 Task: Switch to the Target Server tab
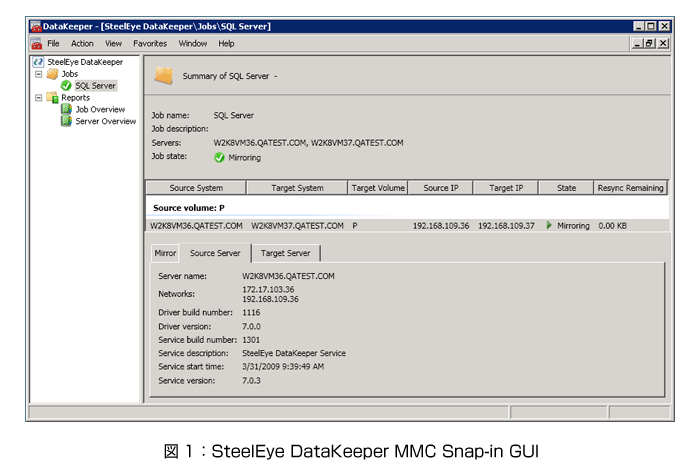pyautogui.click(x=286, y=254)
